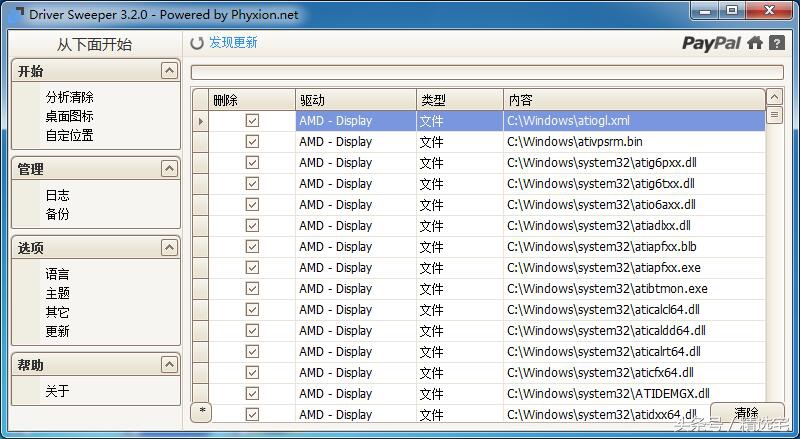This screenshot has height=439, width=800.
Task: Uncheck delete box for atiogl.xml
Action: point(252,120)
